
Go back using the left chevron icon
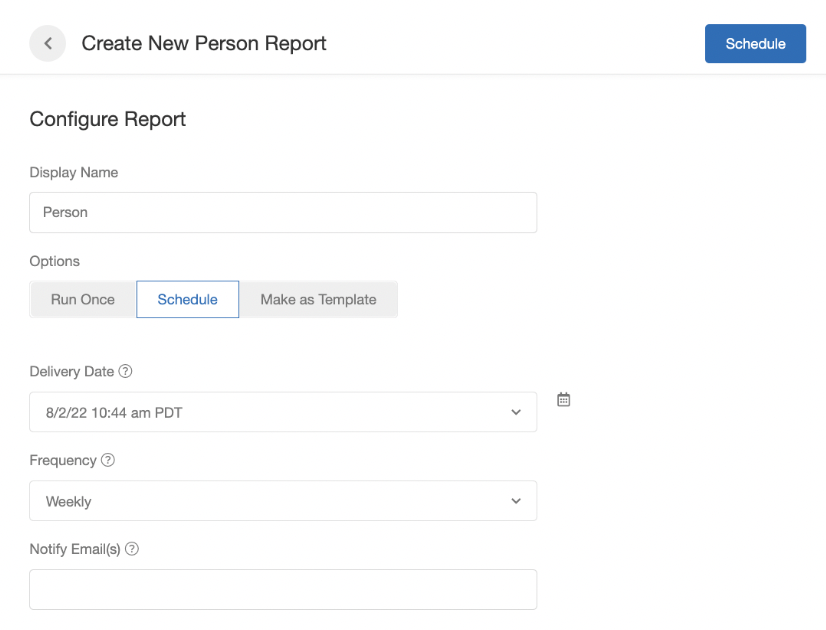(x=47, y=43)
